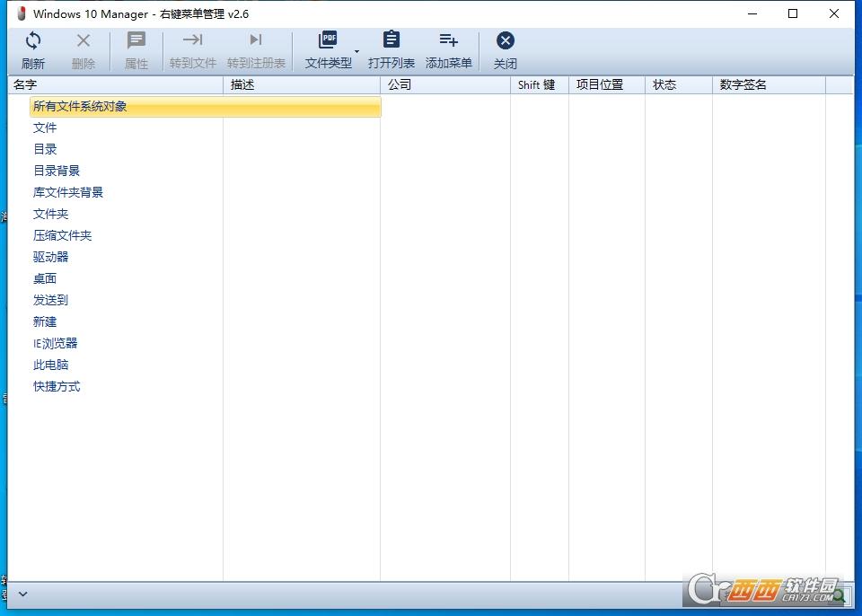Select the 文件夹 list entry
Image resolution: width=862 pixels, height=616 pixels.
tap(50, 214)
